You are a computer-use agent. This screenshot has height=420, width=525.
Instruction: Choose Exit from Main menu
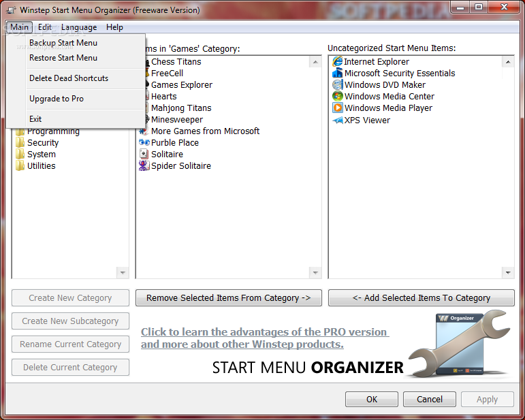point(76,119)
